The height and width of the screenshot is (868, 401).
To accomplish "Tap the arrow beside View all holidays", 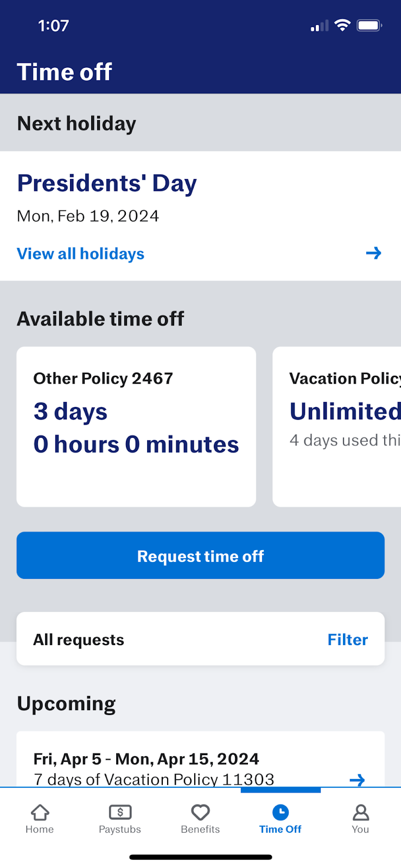I will pyautogui.click(x=373, y=253).
